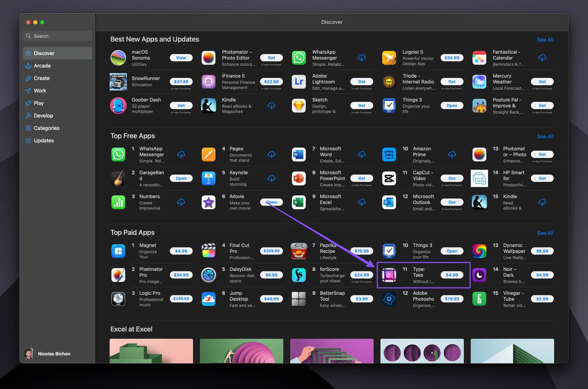Viewport: 588px width, 389px height.
Task: Open the Microsoft PowerPoint icon
Action: pyautogui.click(x=299, y=179)
